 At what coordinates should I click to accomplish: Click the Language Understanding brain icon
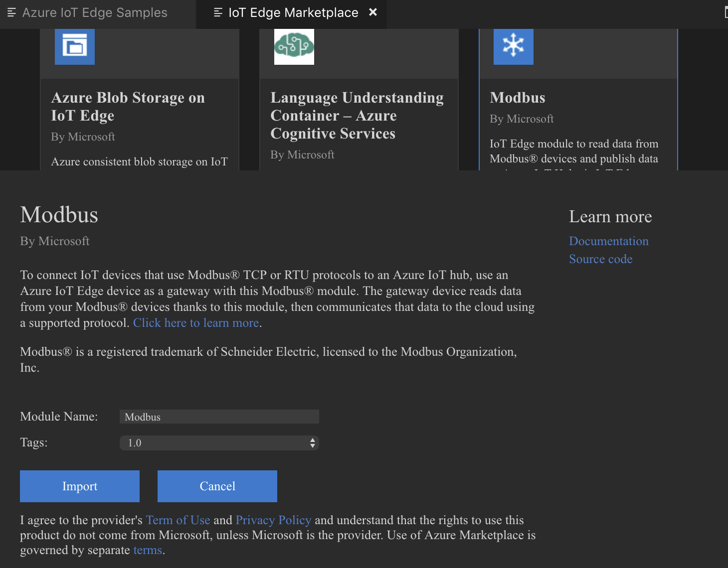294,46
